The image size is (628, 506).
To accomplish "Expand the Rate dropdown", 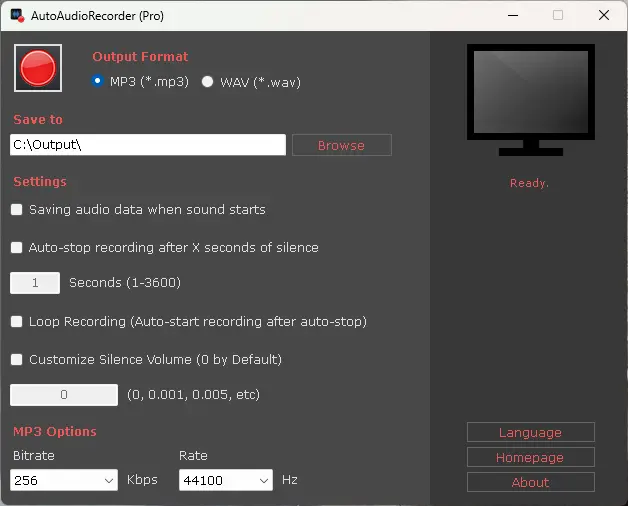I will 225,481.
